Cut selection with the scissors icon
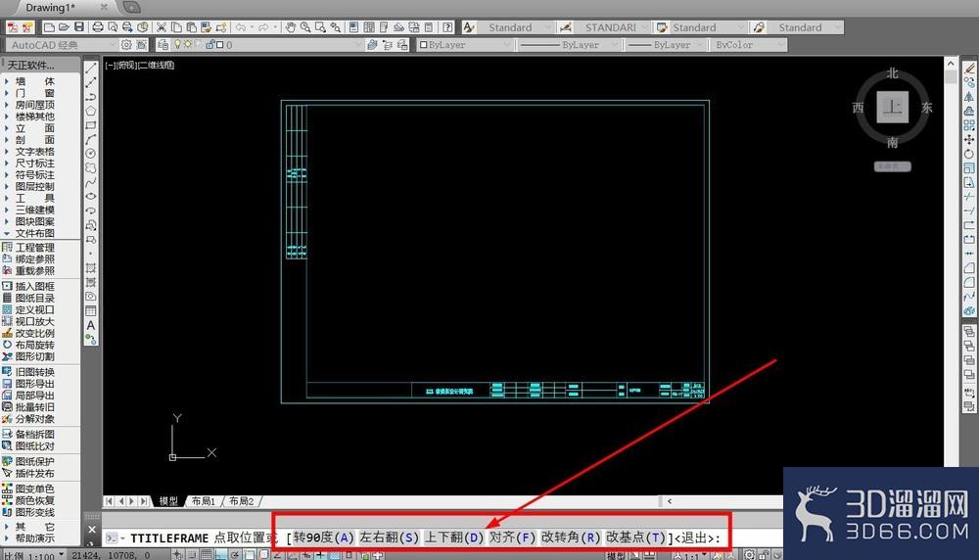Image resolution: width=979 pixels, height=560 pixels. [162, 27]
